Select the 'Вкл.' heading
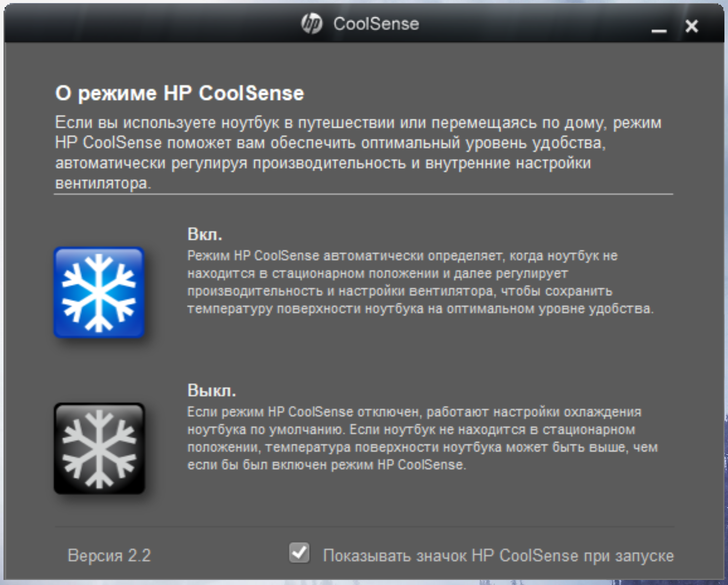Viewport: 728px width, 585px height. pos(204,234)
